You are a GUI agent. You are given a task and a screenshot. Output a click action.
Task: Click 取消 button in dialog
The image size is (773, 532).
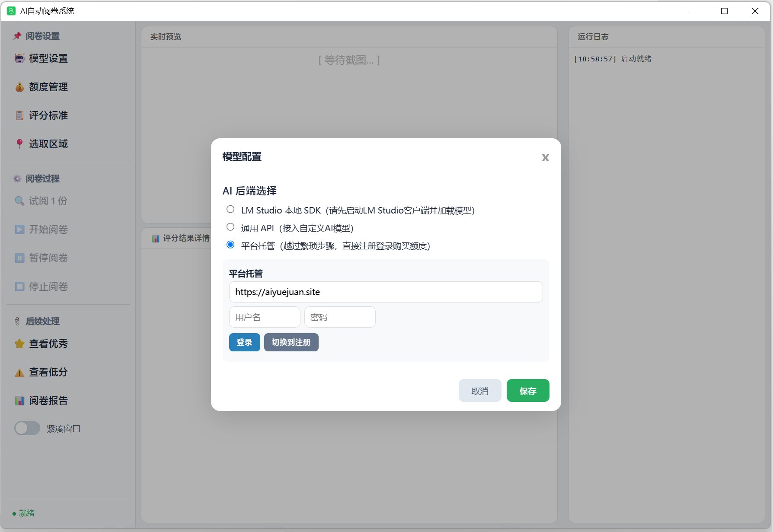coord(480,391)
